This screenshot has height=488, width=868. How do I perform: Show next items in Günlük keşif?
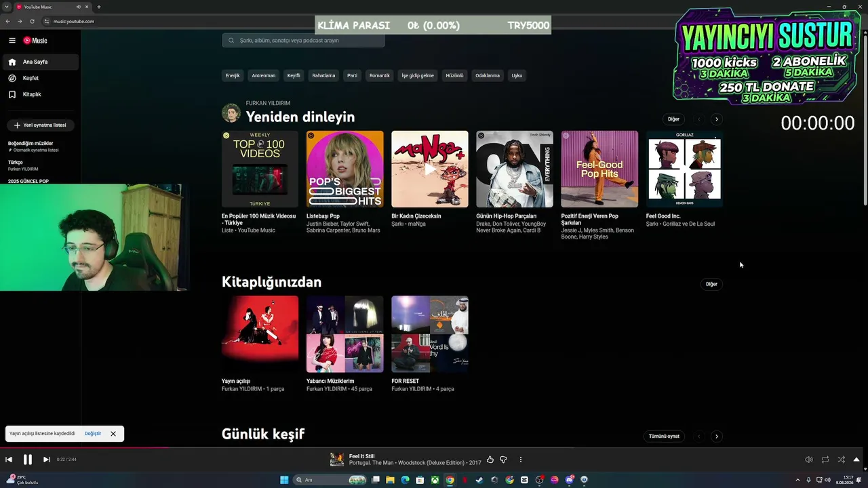click(x=716, y=436)
